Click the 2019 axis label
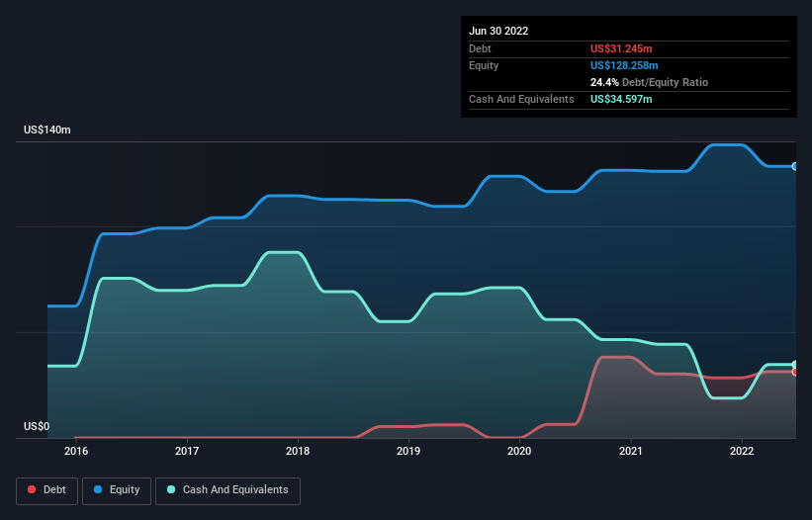Viewport: 812px width, 520px height. coord(408,451)
